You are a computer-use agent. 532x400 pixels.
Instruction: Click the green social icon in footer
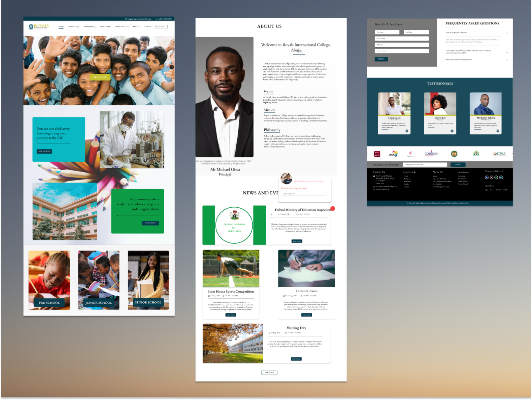click(x=496, y=178)
